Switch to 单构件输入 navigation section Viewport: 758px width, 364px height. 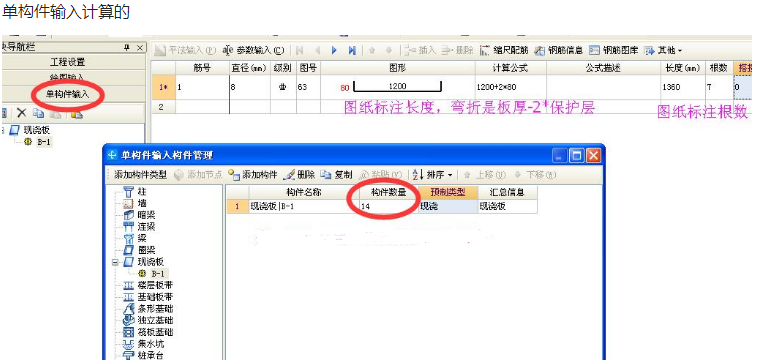(68, 94)
